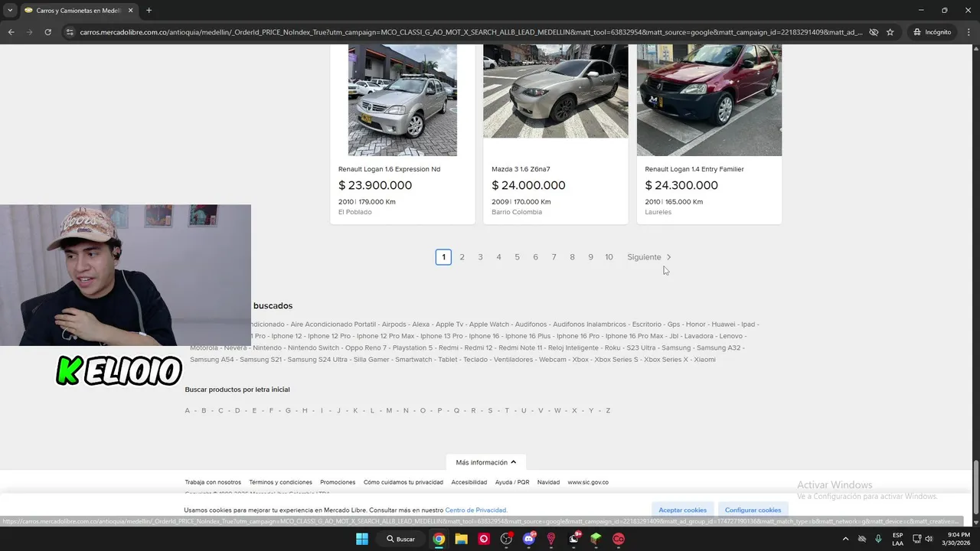Click the taskbar Buscar search box
This screenshot has height=551, width=980.
400,539
